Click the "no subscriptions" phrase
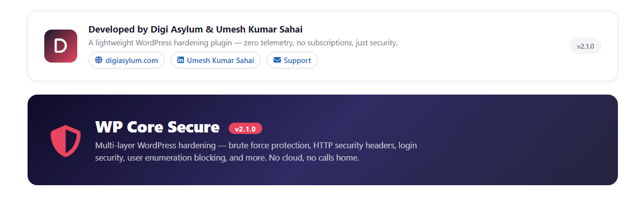 pos(321,43)
